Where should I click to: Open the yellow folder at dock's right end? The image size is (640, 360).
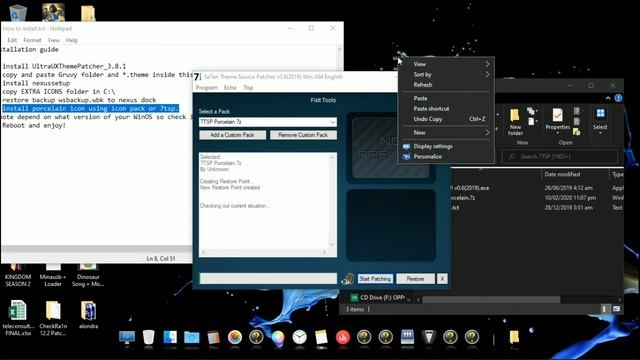[x=514, y=338]
